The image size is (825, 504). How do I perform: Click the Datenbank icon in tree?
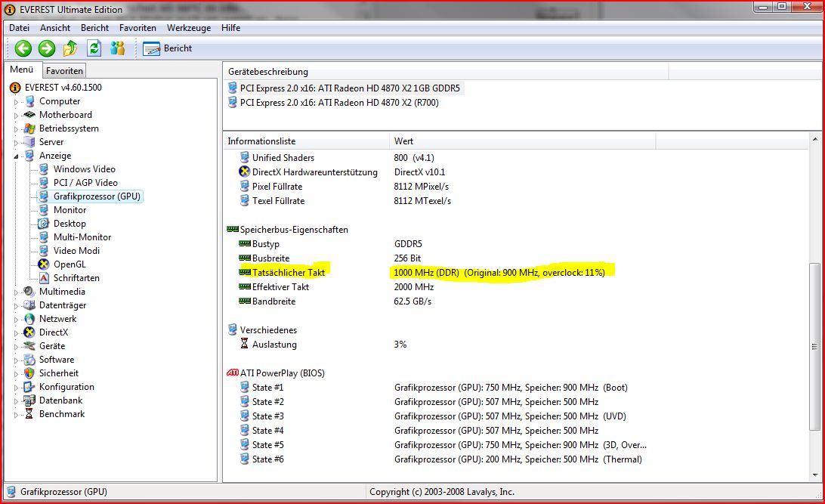click(29, 400)
